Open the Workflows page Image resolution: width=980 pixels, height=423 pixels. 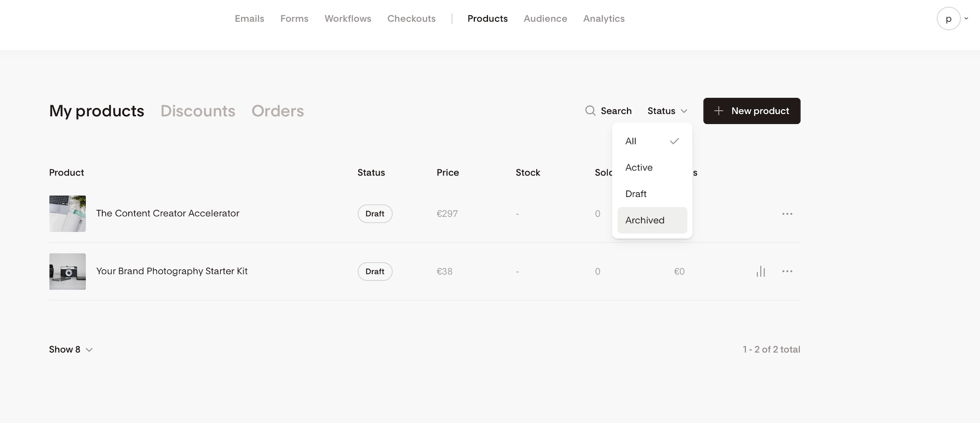[347, 19]
